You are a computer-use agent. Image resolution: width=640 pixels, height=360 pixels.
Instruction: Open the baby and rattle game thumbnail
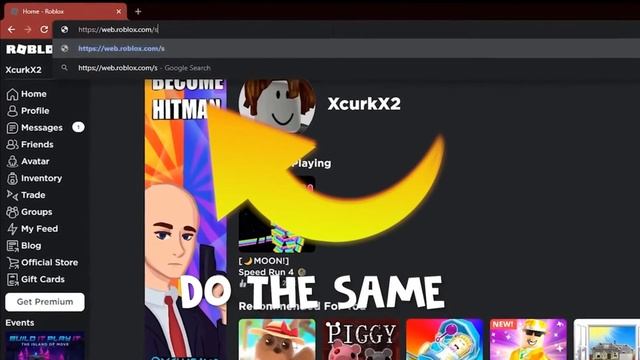(x=444, y=340)
